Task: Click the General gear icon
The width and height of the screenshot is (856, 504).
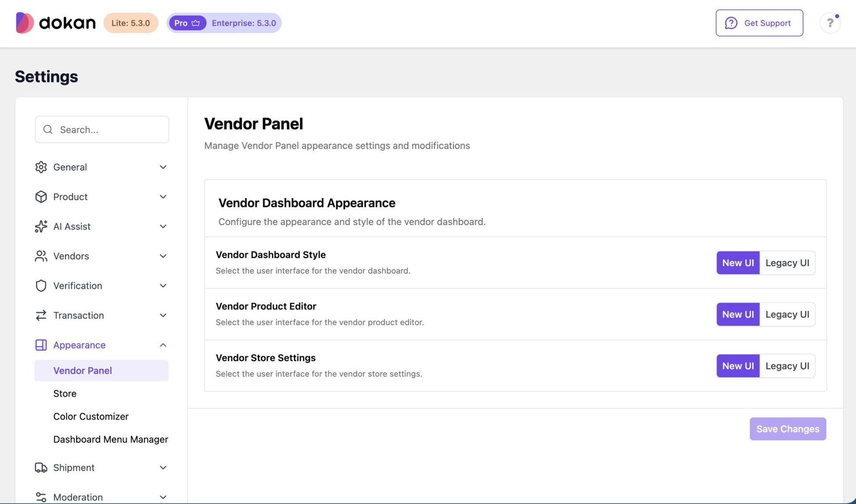Action: pos(41,167)
